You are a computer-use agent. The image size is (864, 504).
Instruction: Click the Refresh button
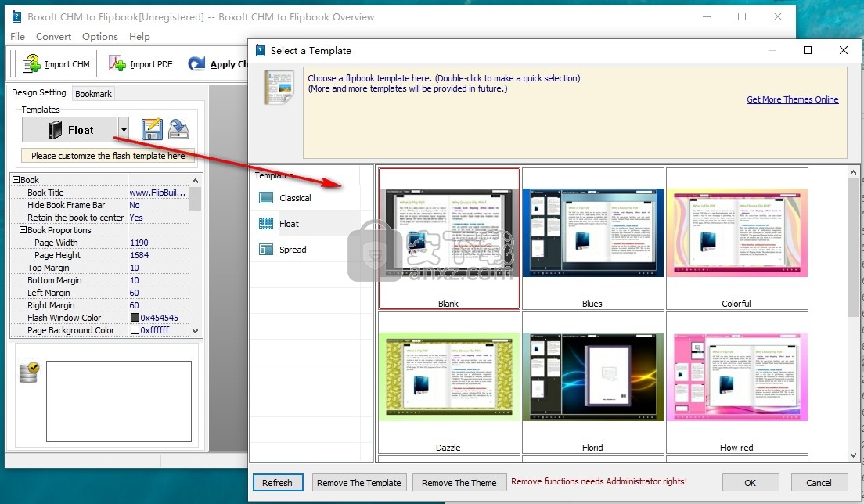[x=277, y=483]
